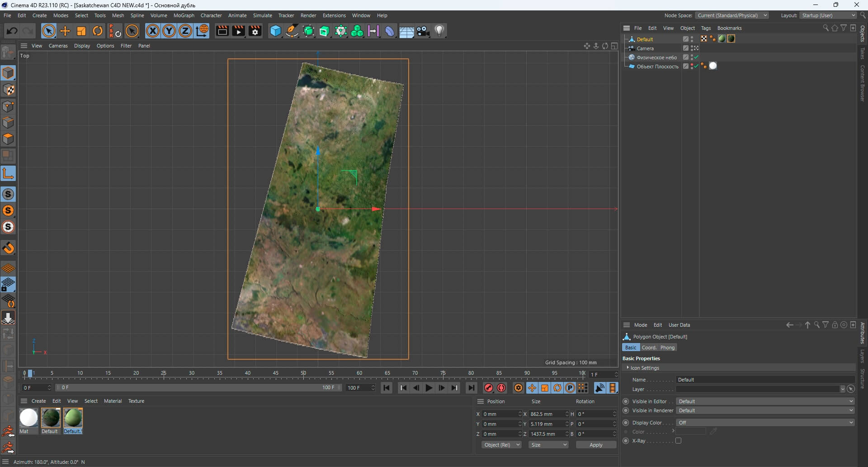Select the Live Selection tool
The width and height of the screenshot is (868, 467).
(x=48, y=31)
